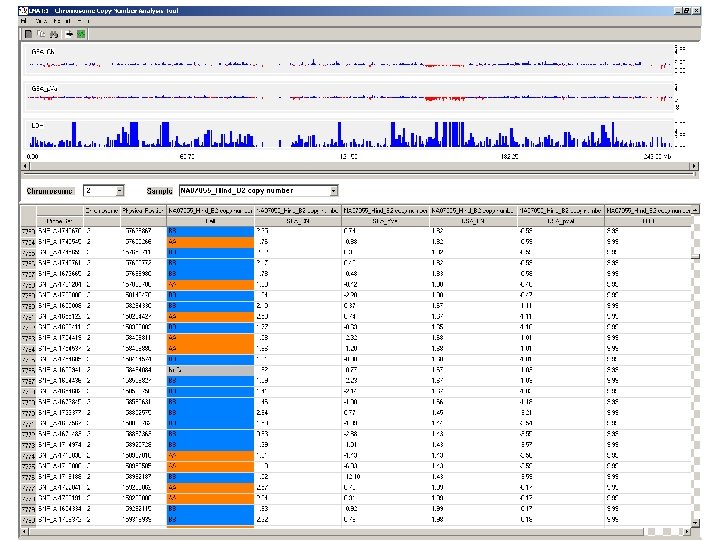Restore down the application window

[687, 11]
